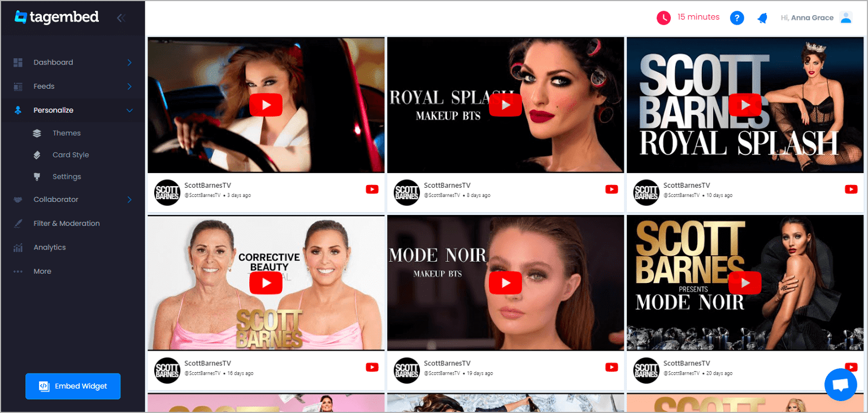Click the tagembed logo

(56, 17)
